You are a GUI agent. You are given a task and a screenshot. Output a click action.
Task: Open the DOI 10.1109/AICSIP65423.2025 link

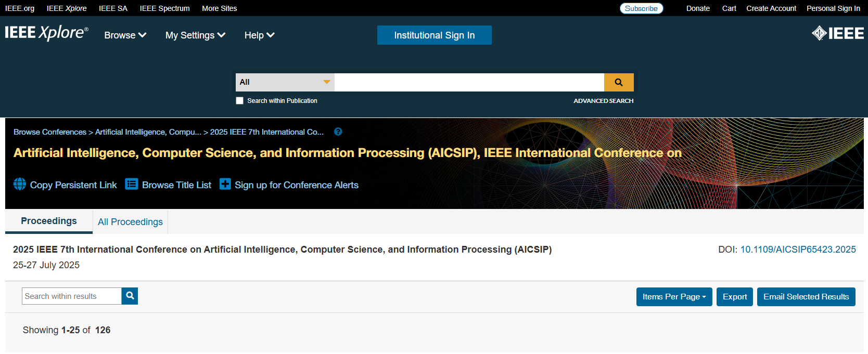798,250
